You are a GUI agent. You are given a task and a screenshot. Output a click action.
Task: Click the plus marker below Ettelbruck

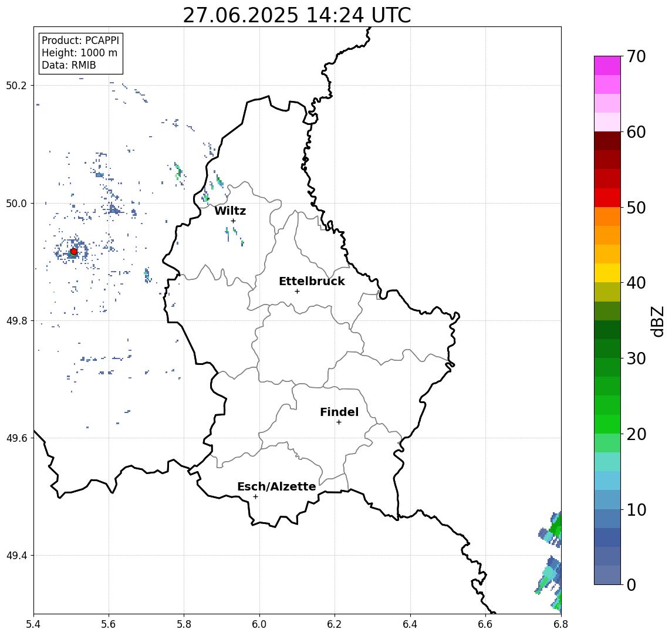point(297,292)
